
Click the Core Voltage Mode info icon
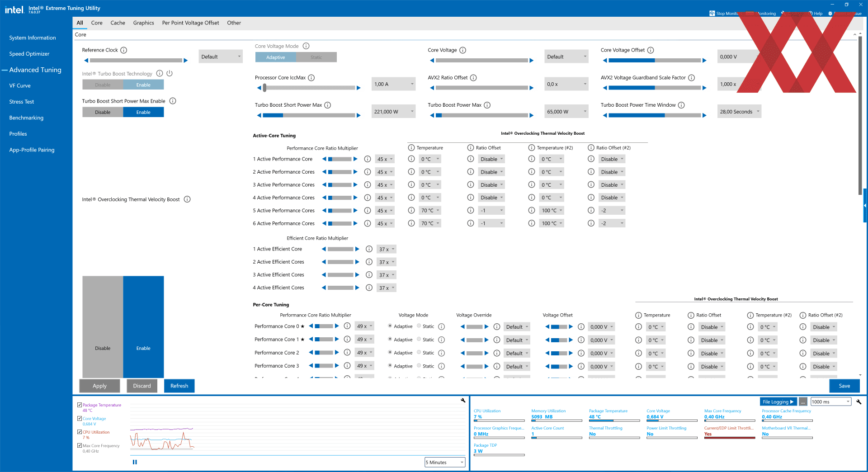[306, 46]
